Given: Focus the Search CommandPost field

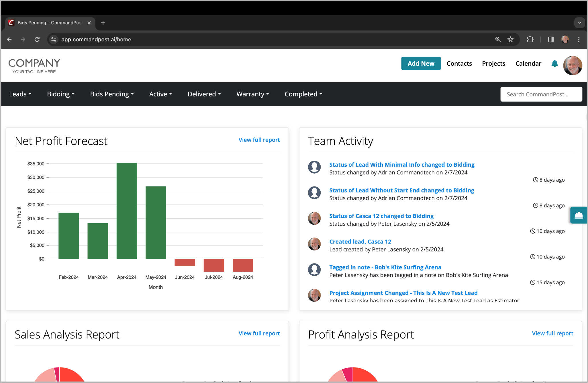Looking at the screenshot, I should 541,94.
